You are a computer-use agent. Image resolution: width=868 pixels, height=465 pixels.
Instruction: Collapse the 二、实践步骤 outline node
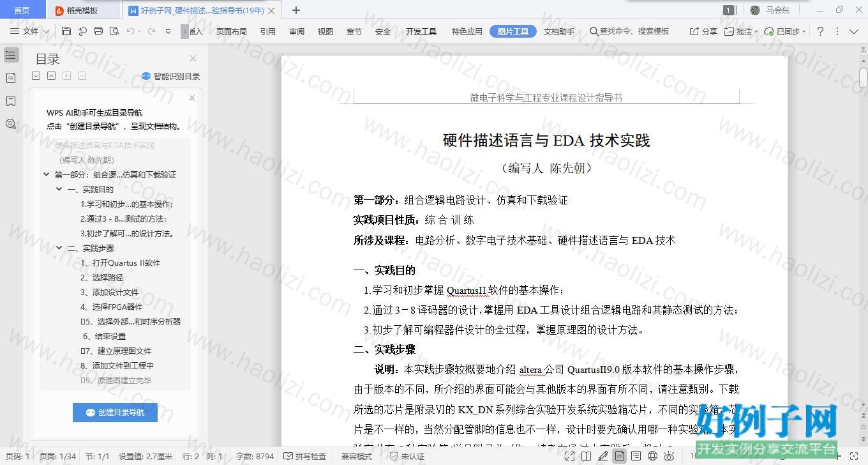[59, 248]
